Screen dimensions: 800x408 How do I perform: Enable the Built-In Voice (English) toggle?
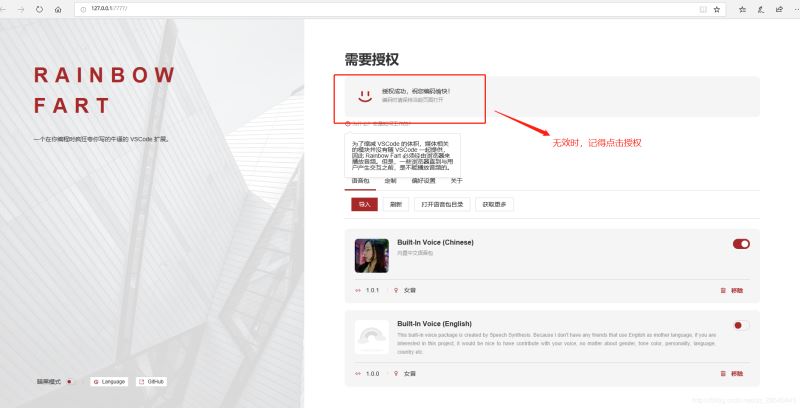[x=741, y=325]
